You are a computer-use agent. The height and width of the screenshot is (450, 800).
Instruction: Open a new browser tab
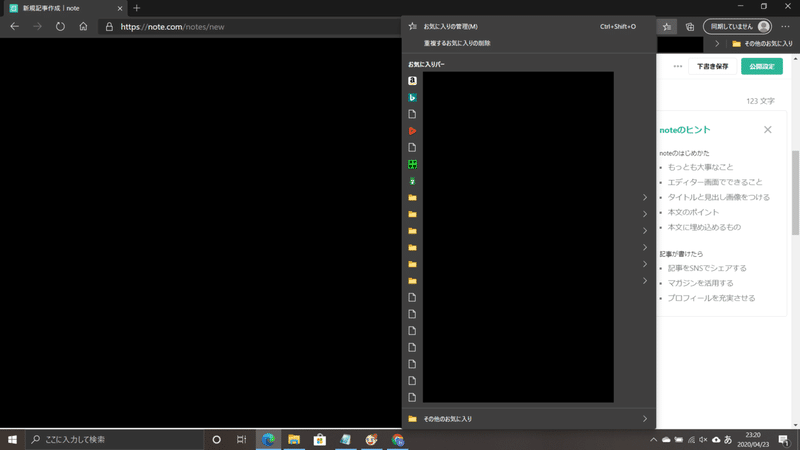[x=136, y=8]
